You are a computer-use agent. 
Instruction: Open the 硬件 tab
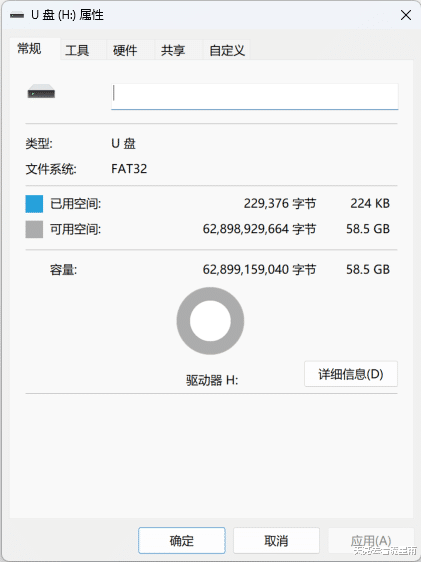pyautogui.click(x=125, y=50)
